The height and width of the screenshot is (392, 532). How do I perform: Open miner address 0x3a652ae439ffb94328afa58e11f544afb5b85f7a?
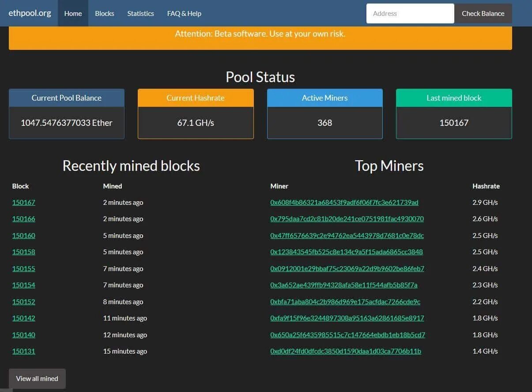coord(344,285)
